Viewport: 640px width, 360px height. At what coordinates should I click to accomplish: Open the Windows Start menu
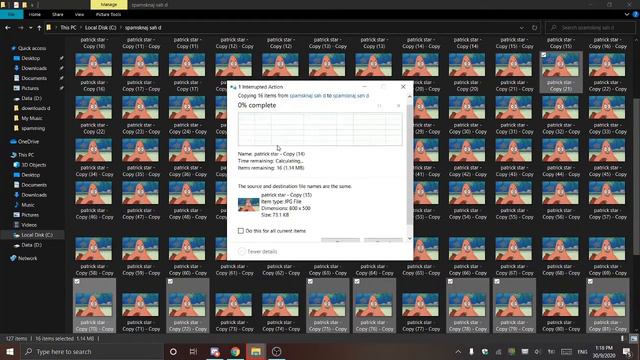(x=9, y=351)
